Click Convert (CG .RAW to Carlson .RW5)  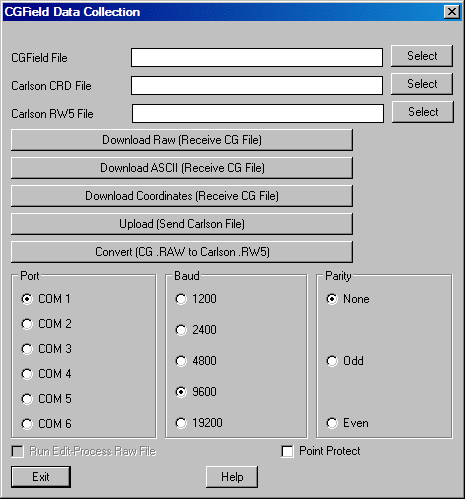pyautogui.click(x=182, y=252)
